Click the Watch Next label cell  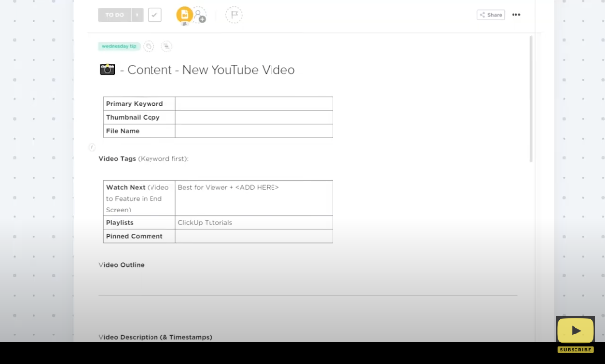140,198
